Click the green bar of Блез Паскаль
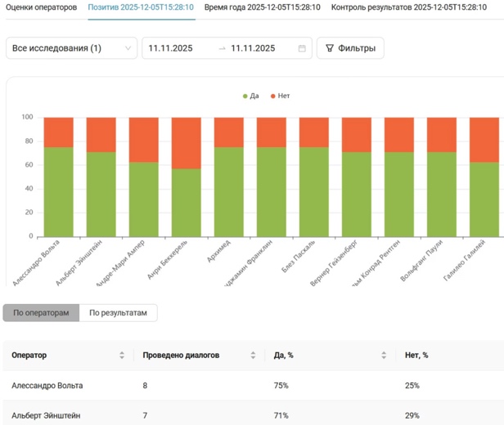This screenshot has height=425, width=504. (314, 192)
